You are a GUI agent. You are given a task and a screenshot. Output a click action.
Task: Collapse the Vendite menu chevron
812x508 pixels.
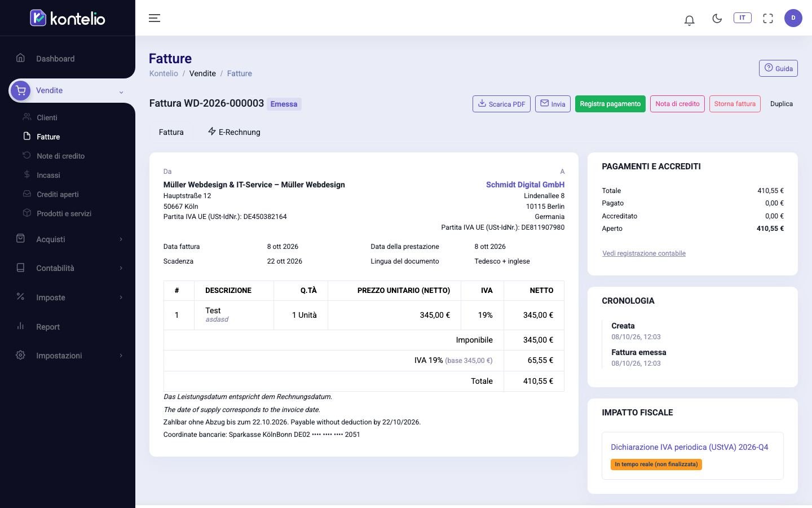pyautogui.click(x=121, y=92)
